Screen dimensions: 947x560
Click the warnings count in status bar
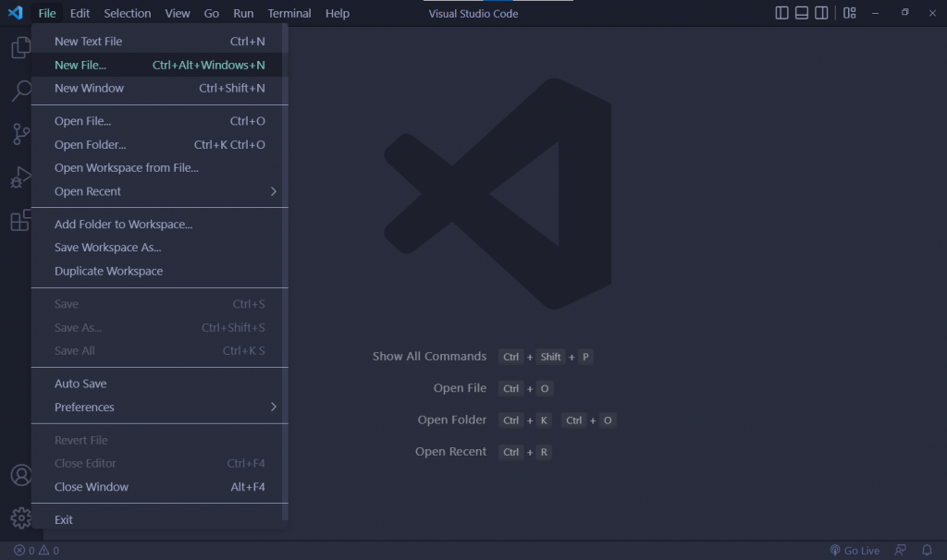click(x=49, y=551)
